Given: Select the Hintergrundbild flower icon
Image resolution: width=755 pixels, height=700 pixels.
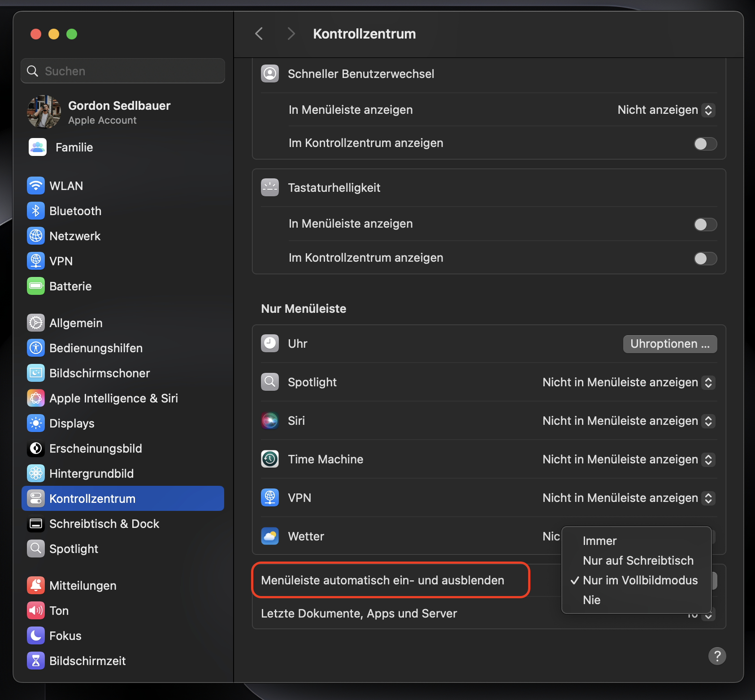Looking at the screenshot, I should [36, 473].
